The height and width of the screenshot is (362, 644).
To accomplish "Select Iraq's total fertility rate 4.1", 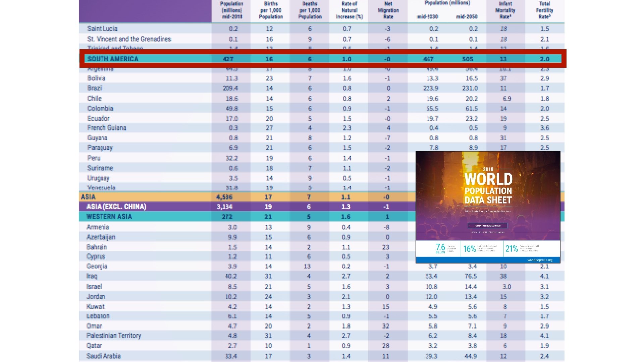I will point(544,277).
